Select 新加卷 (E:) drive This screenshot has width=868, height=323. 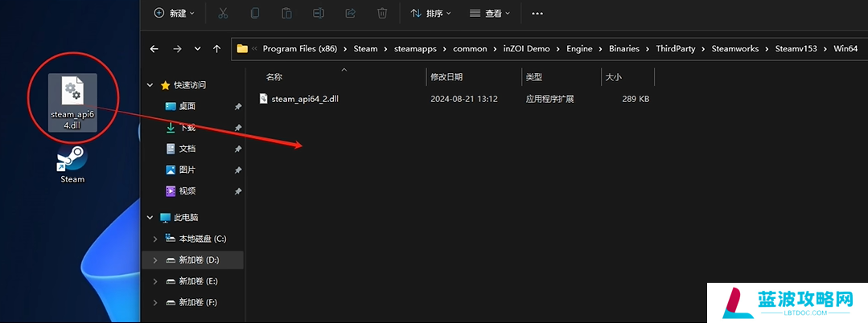(x=199, y=281)
